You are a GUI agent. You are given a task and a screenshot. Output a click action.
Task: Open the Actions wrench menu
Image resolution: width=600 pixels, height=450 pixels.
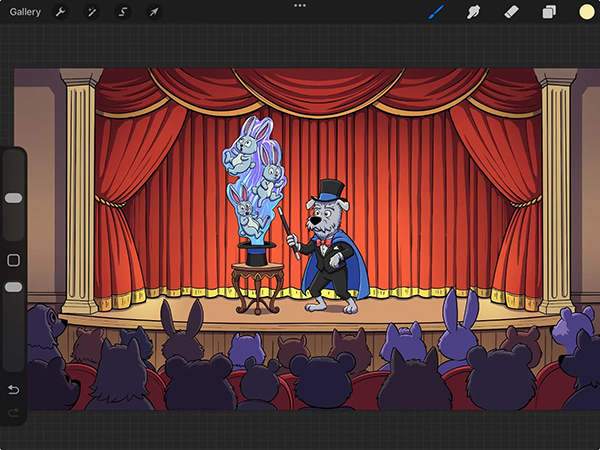coord(59,12)
